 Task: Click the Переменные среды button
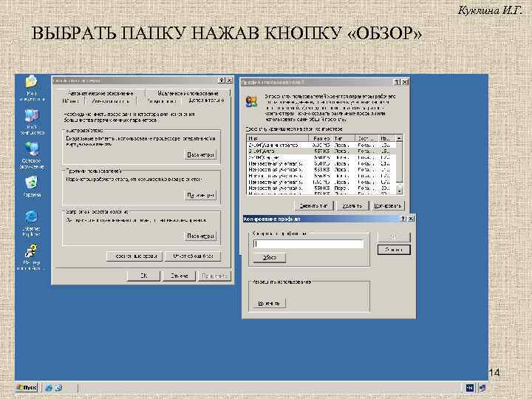point(134,256)
